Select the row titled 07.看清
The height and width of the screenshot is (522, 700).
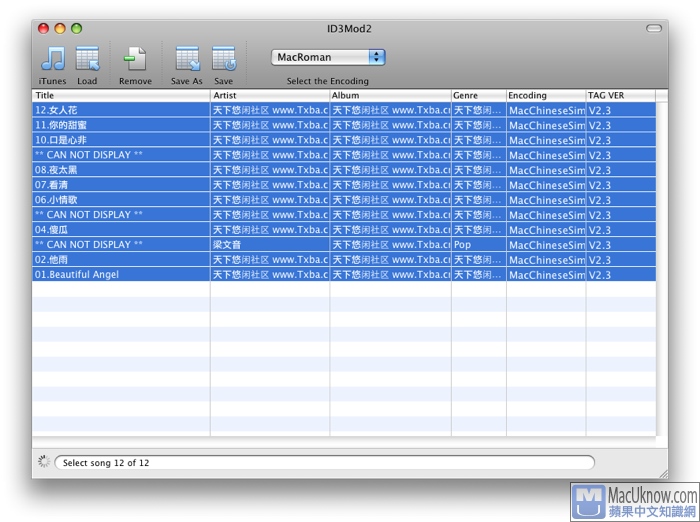pos(344,185)
